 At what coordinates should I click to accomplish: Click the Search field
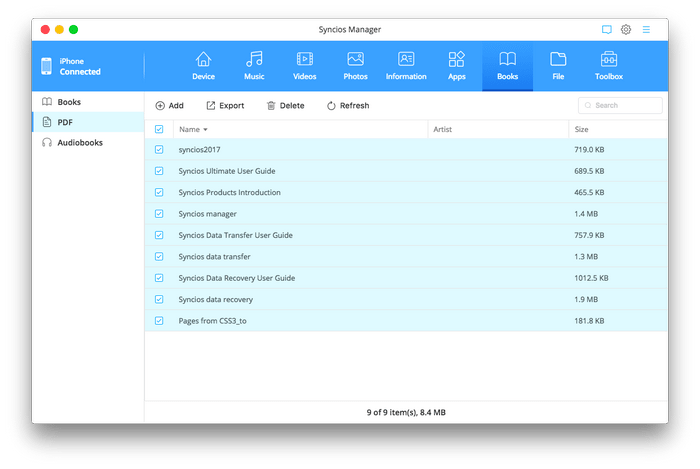(x=620, y=105)
